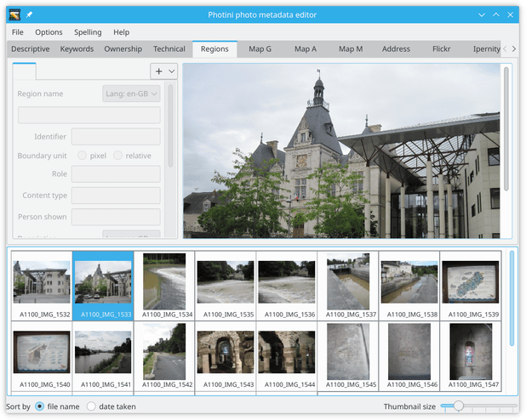
Task: Add a new region with plus button
Action: 159,71
